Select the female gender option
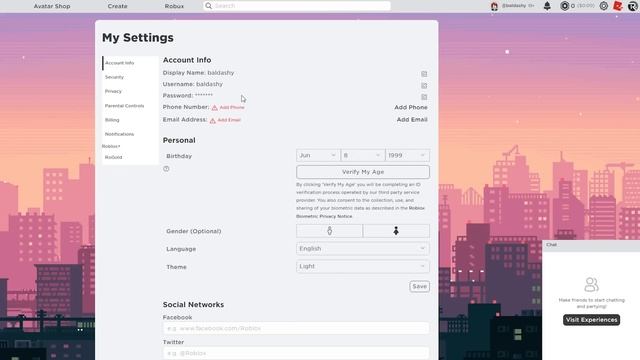The height and width of the screenshot is (360, 640). tap(396, 231)
